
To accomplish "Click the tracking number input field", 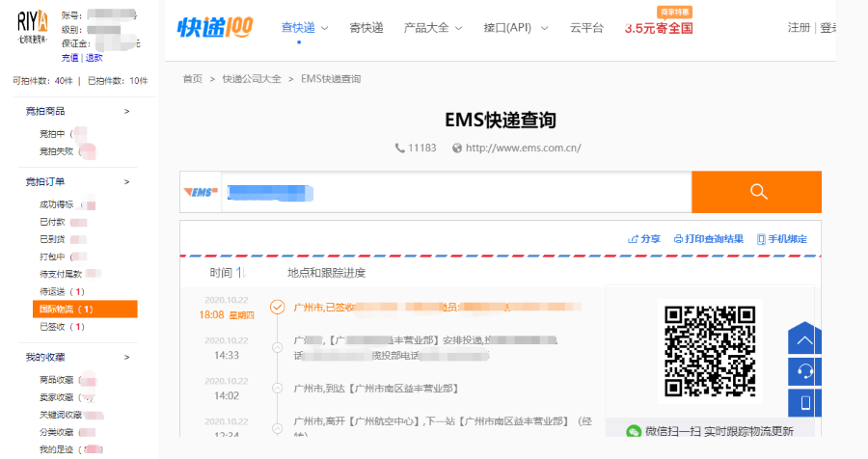I will [453, 192].
